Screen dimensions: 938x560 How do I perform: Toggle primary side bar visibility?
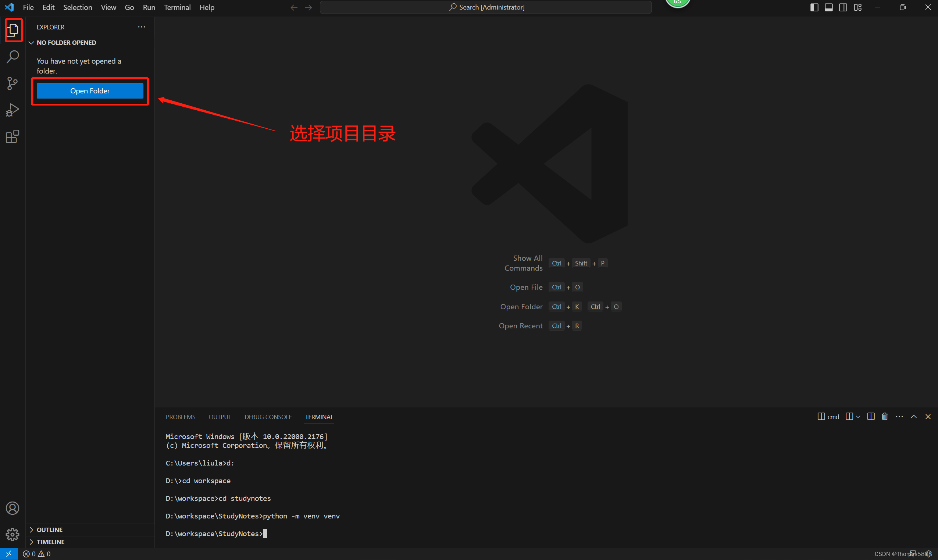click(814, 7)
